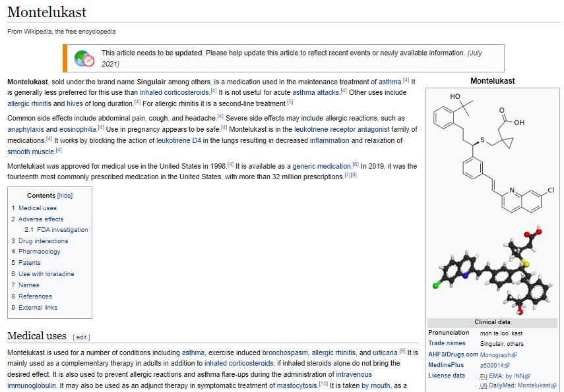
Task: Click external link icon next to a600014
Action: 507,366
